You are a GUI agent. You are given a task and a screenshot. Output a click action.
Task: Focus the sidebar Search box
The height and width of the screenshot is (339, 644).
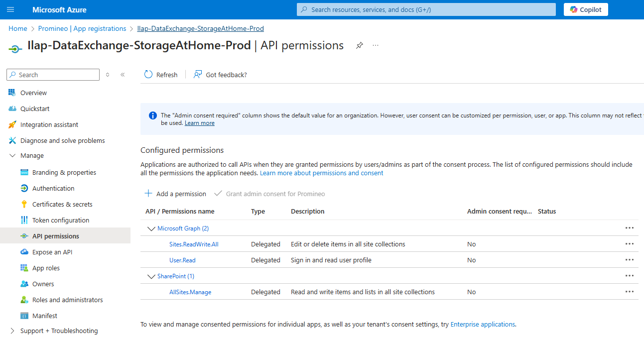coord(53,75)
